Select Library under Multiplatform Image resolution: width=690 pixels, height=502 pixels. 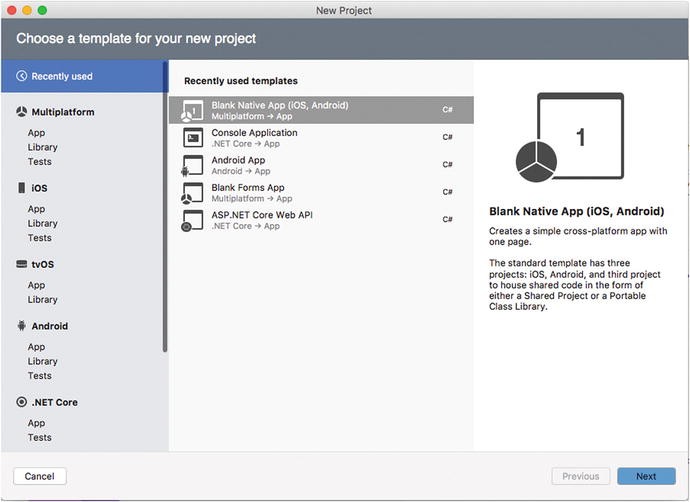pyautogui.click(x=42, y=147)
